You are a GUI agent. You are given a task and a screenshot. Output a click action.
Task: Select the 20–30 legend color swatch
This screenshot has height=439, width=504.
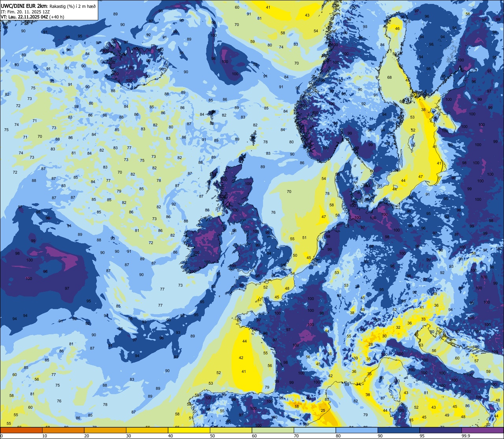click(105, 430)
